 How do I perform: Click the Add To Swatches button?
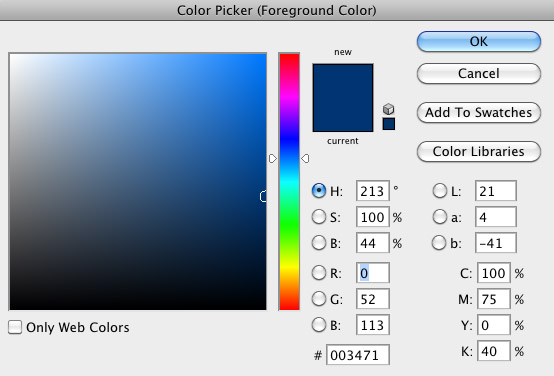pyautogui.click(x=479, y=112)
